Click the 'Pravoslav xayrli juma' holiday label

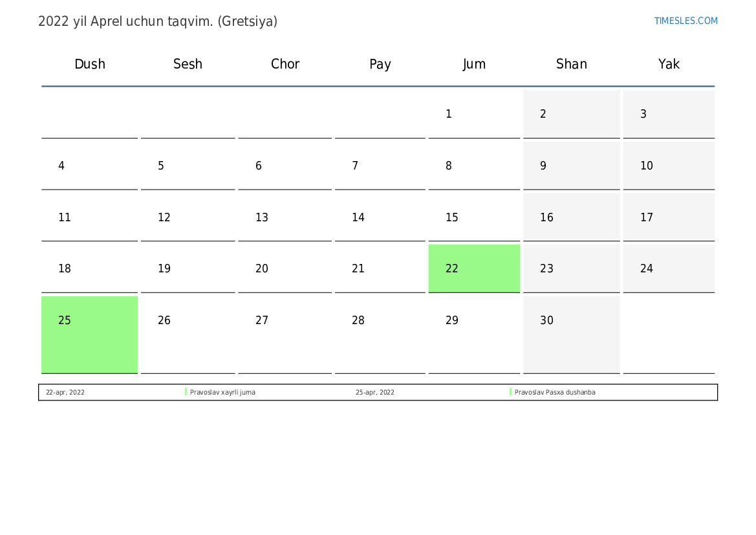click(222, 392)
